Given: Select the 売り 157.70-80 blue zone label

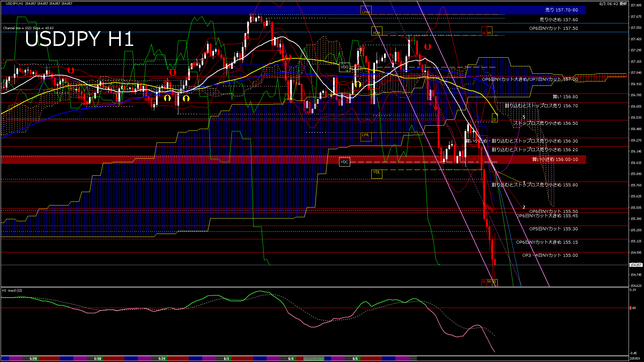Looking at the screenshot, I should click(561, 10).
